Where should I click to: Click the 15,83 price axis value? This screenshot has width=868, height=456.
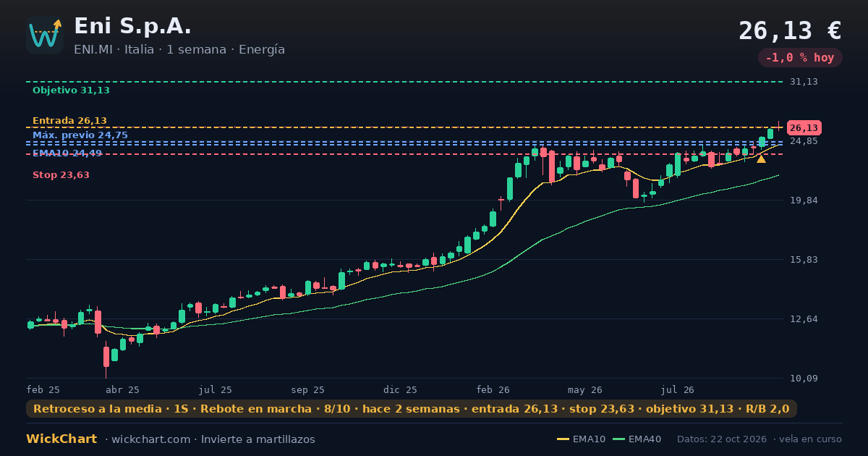click(x=803, y=259)
